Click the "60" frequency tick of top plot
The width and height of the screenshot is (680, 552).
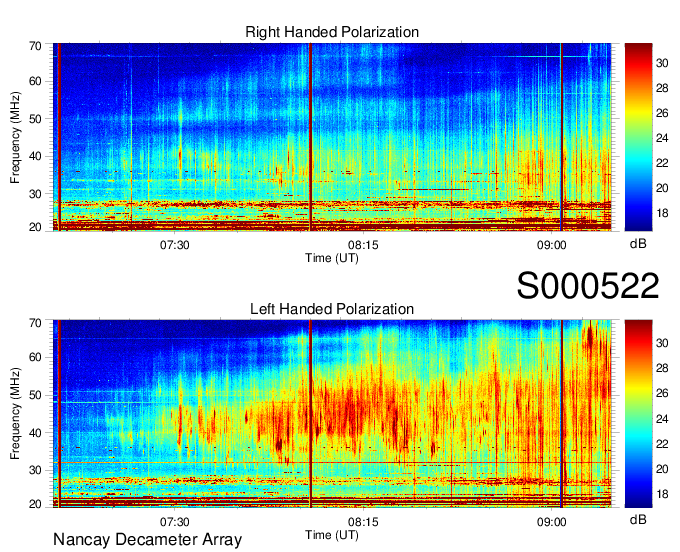[x=35, y=81]
